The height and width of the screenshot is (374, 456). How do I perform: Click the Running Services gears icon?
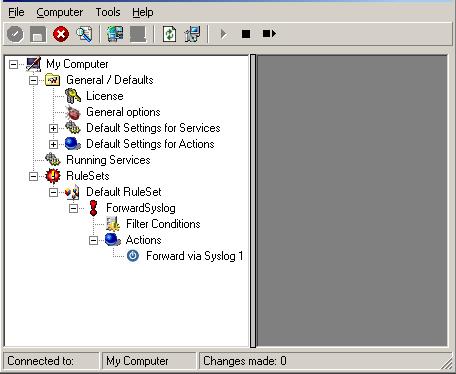click(53, 160)
